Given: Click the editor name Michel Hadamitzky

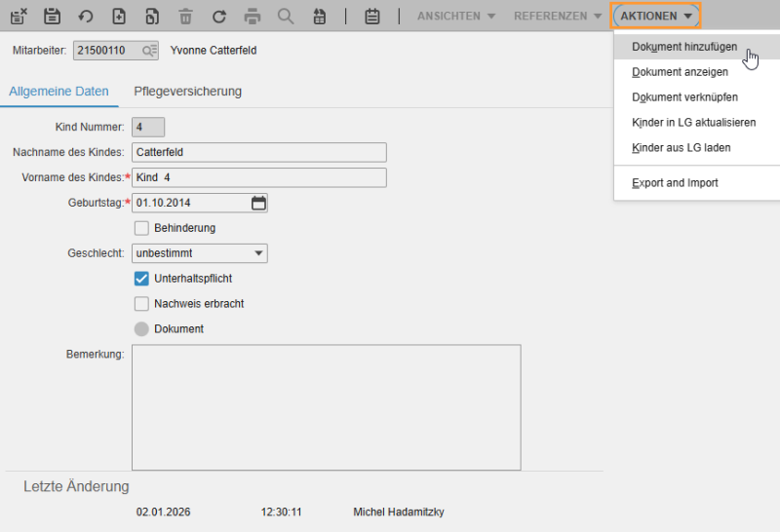Looking at the screenshot, I should click(399, 513).
